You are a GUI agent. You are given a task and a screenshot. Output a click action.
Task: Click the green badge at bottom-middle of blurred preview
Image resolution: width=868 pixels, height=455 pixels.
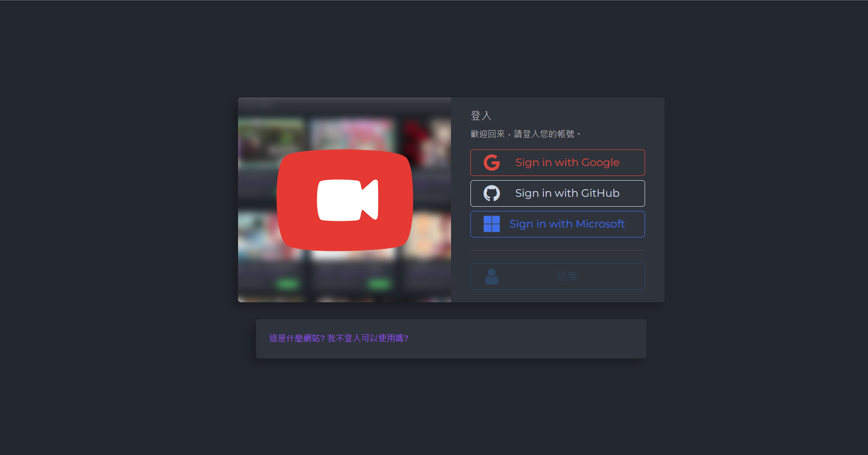pyautogui.click(x=379, y=284)
